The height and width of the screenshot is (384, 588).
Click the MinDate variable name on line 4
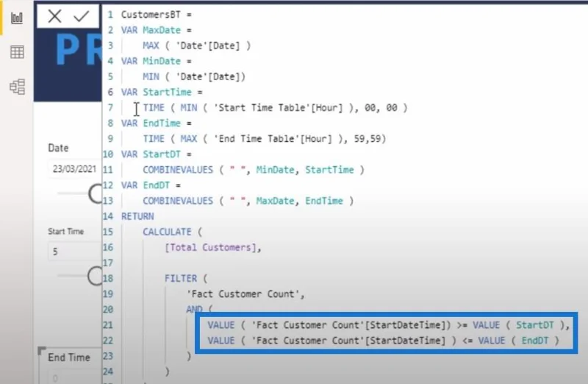coord(162,61)
